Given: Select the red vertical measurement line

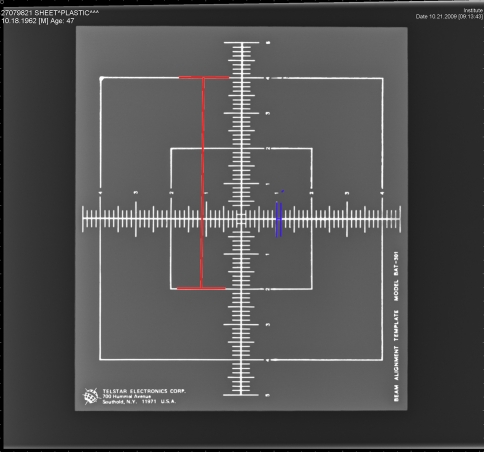Looking at the screenshot, I should 202,183.
